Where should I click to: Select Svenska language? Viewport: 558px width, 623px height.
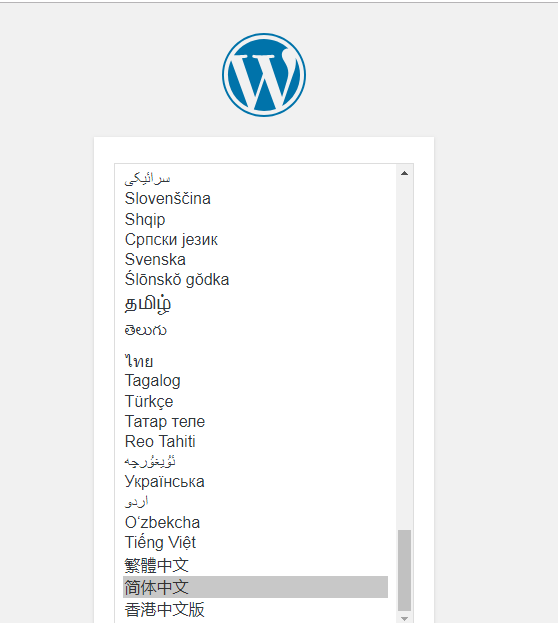(255, 259)
